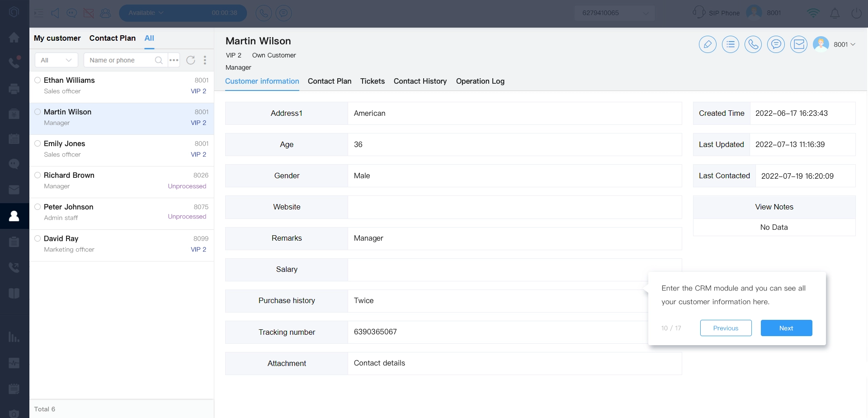This screenshot has height=418, width=868.
Task: Select the Ethan Williams radio button
Action: pos(38,80)
